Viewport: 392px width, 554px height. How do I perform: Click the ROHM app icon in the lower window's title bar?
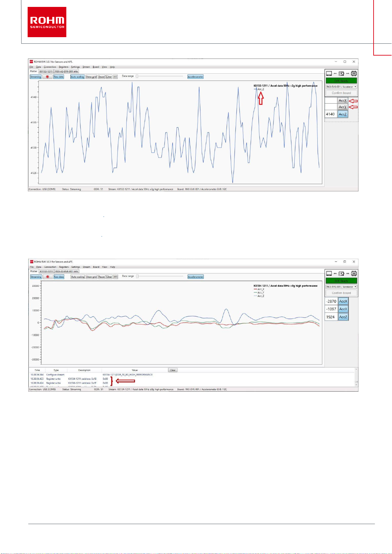point(32,262)
